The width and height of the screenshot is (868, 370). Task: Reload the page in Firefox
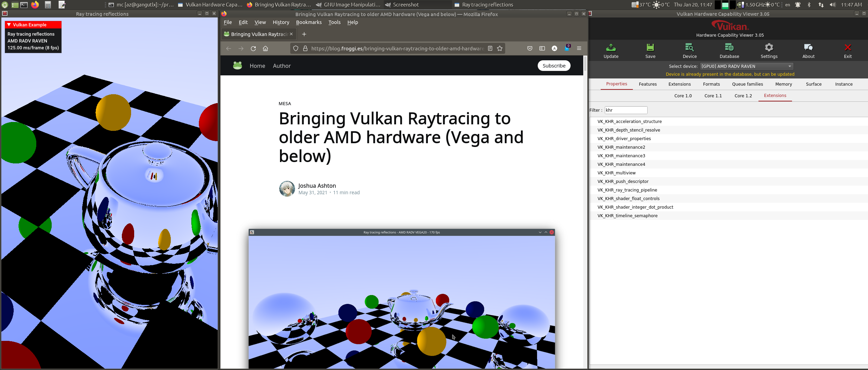tap(253, 48)
